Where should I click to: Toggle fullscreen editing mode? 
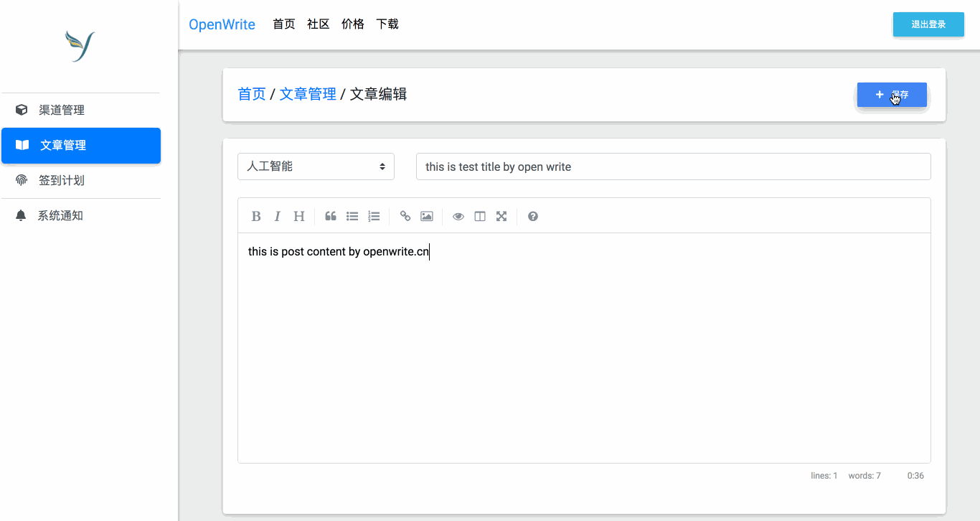501,215
